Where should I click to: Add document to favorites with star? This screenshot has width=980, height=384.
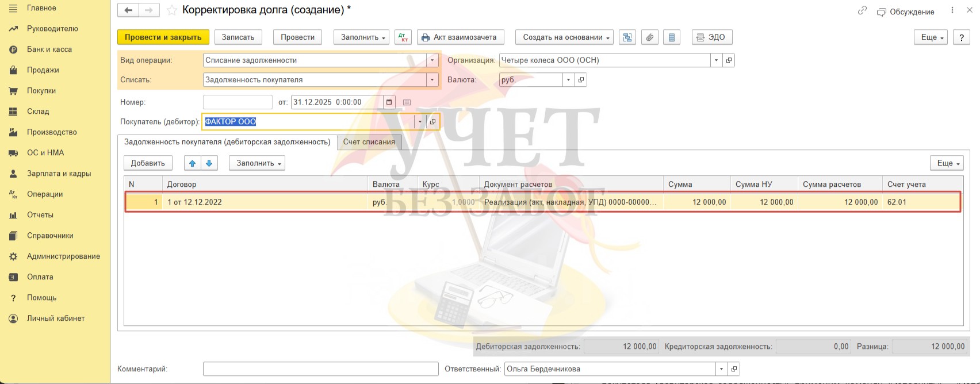tap(171, 10)
